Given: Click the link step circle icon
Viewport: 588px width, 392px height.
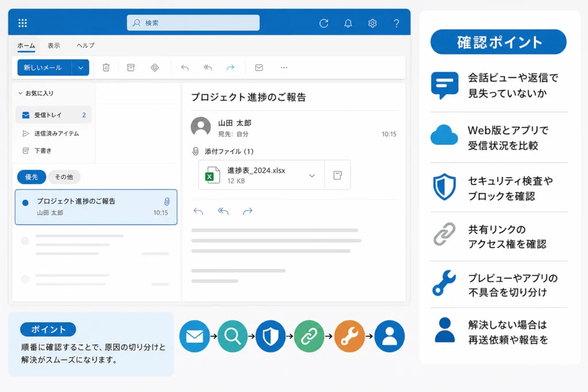Looking at the screenshot, I should click(309, 336).
